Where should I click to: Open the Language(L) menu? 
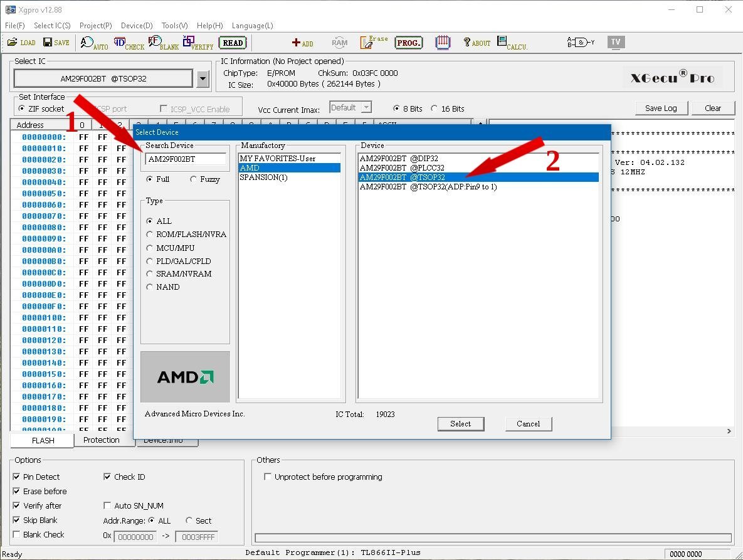tap(253, 26)
